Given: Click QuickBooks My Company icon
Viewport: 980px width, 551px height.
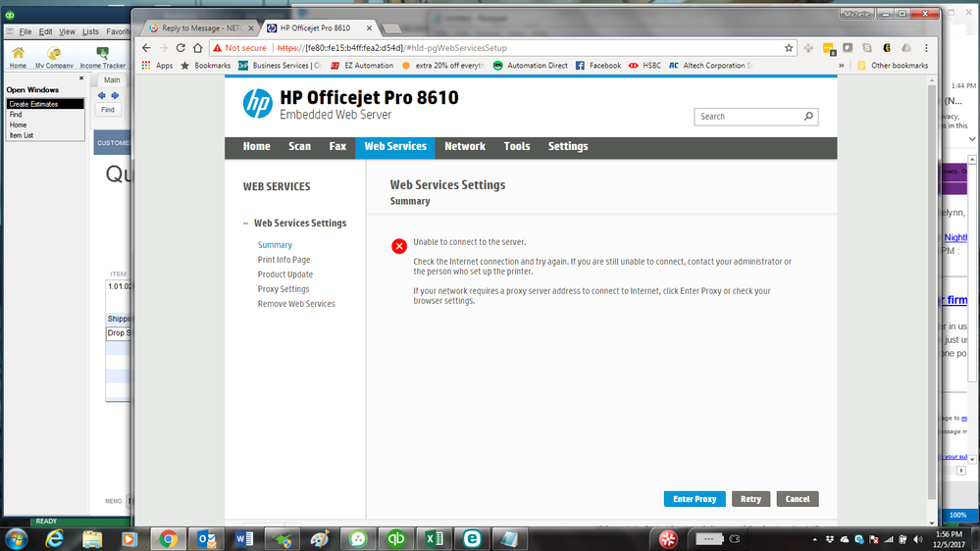Looking at the screenshot, I should (54, 58).
